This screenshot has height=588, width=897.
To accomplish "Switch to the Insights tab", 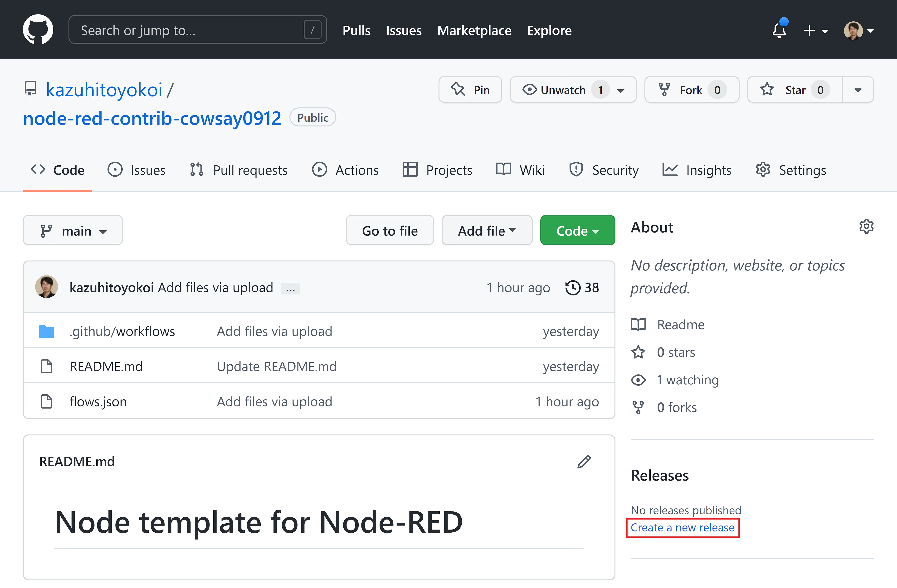I will (697, 170).
